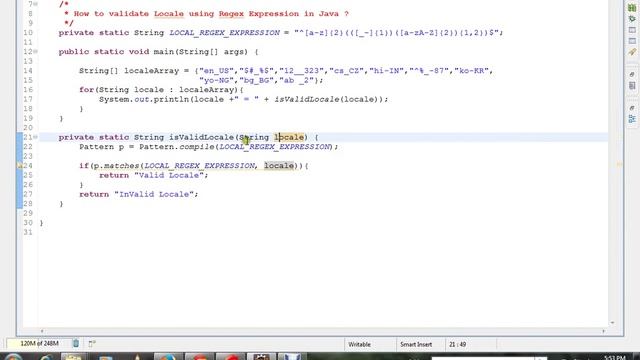The height and width of the screenshot is (360, 640).
Task: Restore the middle minimized view stack
Action: tap(632, 75)
